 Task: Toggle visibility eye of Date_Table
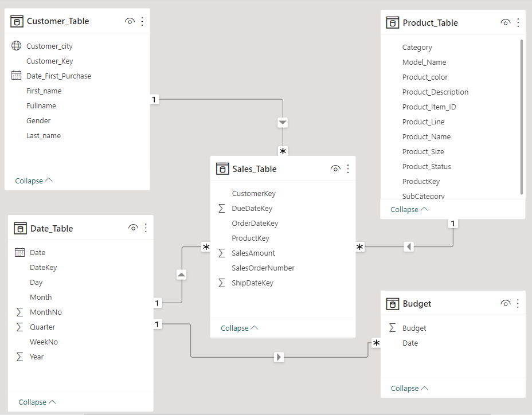pyautogui.click(x=133, y=228)
